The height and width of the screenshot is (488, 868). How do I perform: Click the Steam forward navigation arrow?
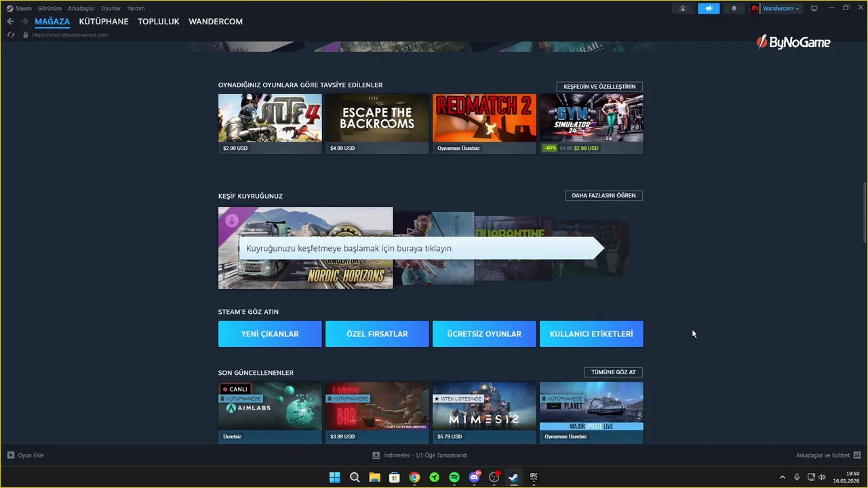(24, 22)
